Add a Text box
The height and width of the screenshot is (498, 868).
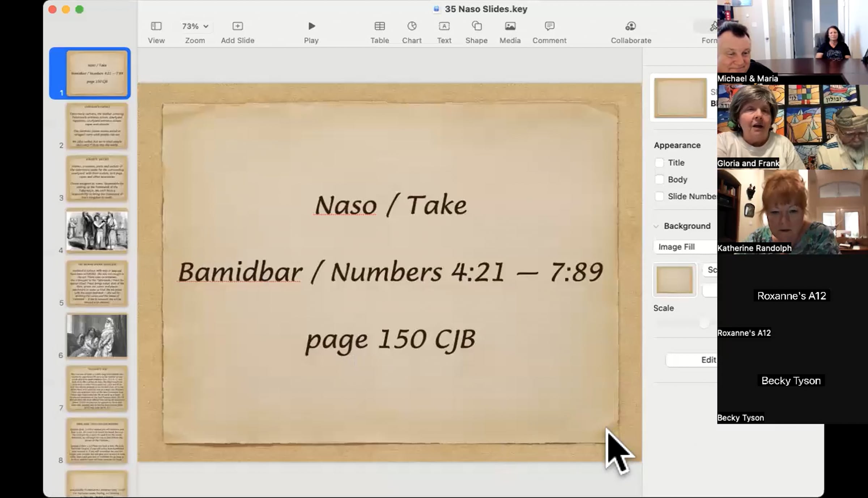pyautogui.click(x=444, y=26)
